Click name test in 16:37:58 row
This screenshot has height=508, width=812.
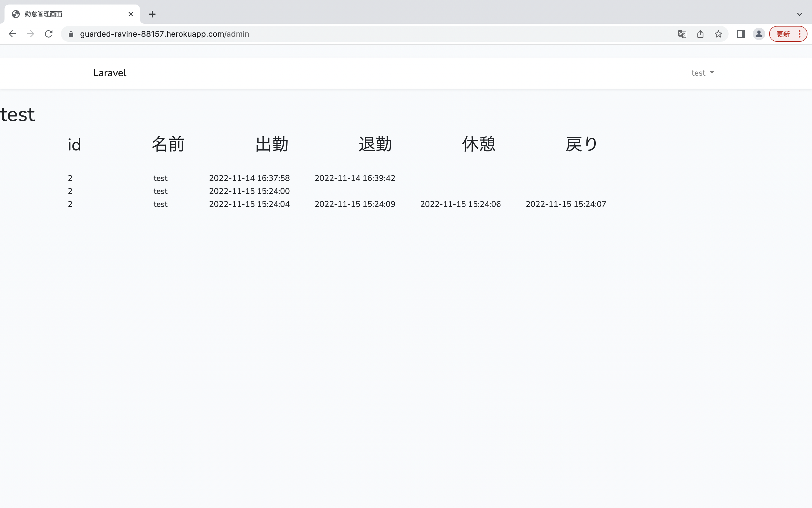point(160,178)
